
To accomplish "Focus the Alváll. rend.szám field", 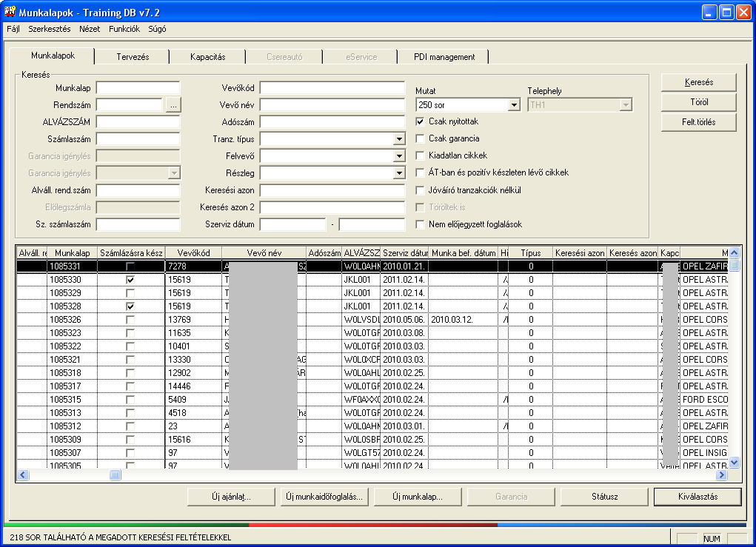I will tap(138, 190).
